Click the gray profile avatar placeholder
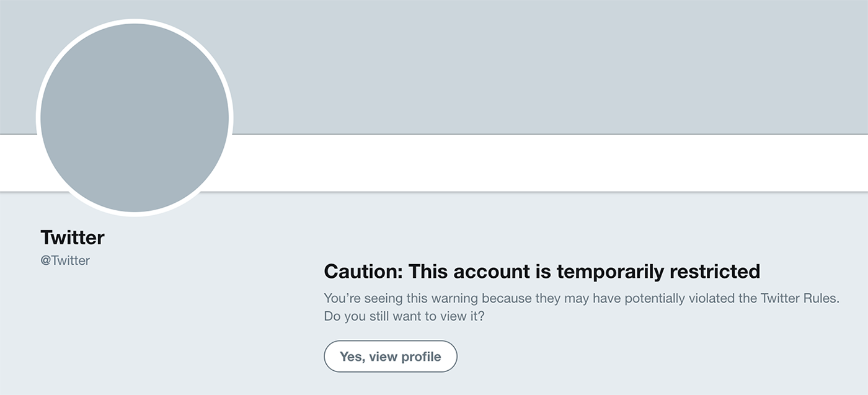Viewport: 868px width, 395px height. (x=135, y=118)
